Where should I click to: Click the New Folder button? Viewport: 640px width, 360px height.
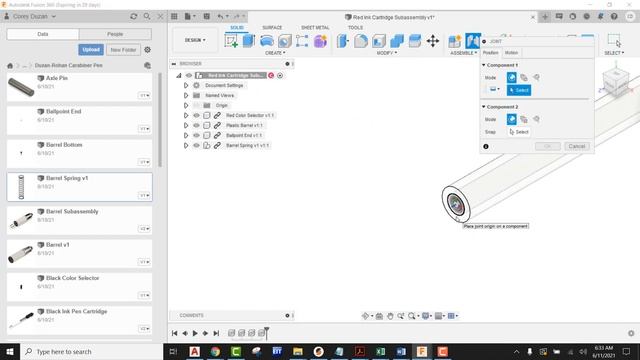tap(123, 49)
